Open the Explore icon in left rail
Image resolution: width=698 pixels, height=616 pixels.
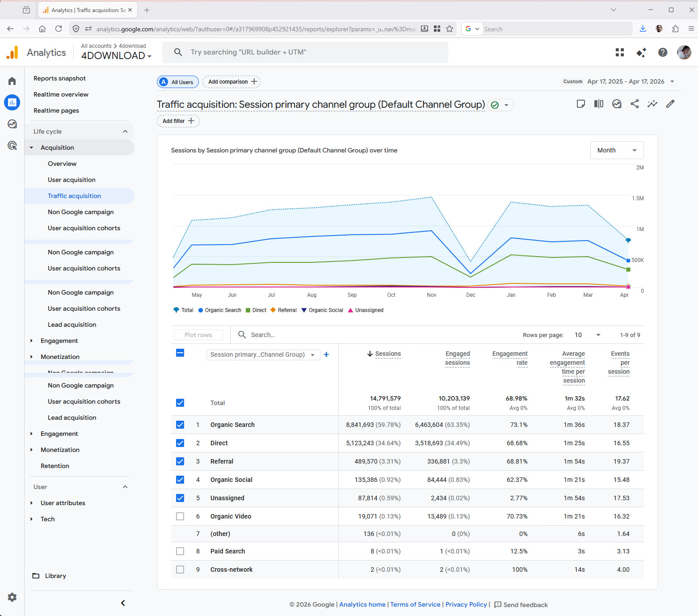pos(12,124)
